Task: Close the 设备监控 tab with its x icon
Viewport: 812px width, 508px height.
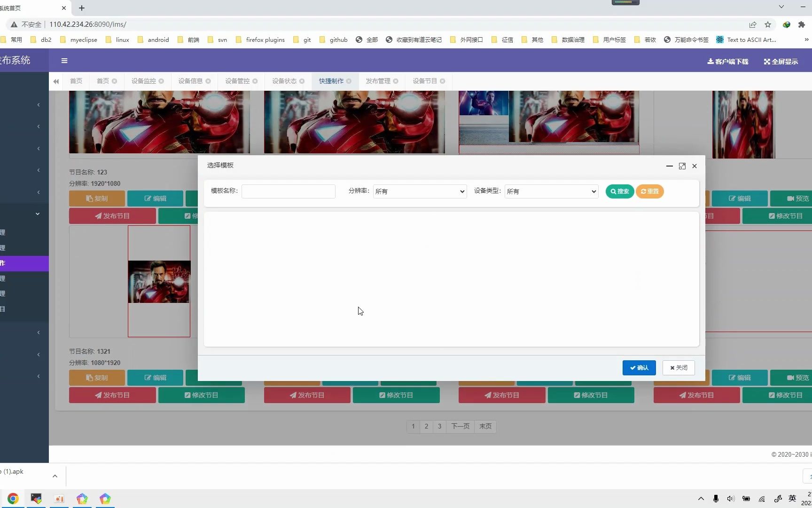Action: [x=161, y=81]
